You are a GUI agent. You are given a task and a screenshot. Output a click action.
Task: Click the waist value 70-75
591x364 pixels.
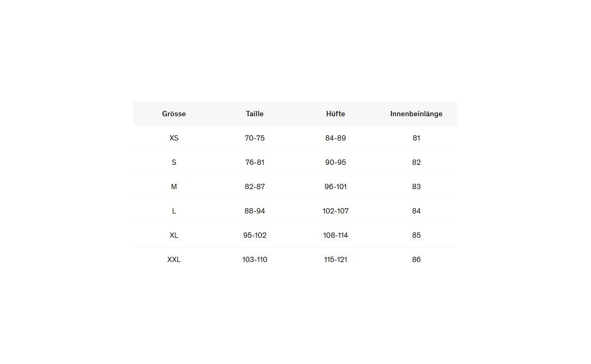[255, 138]
